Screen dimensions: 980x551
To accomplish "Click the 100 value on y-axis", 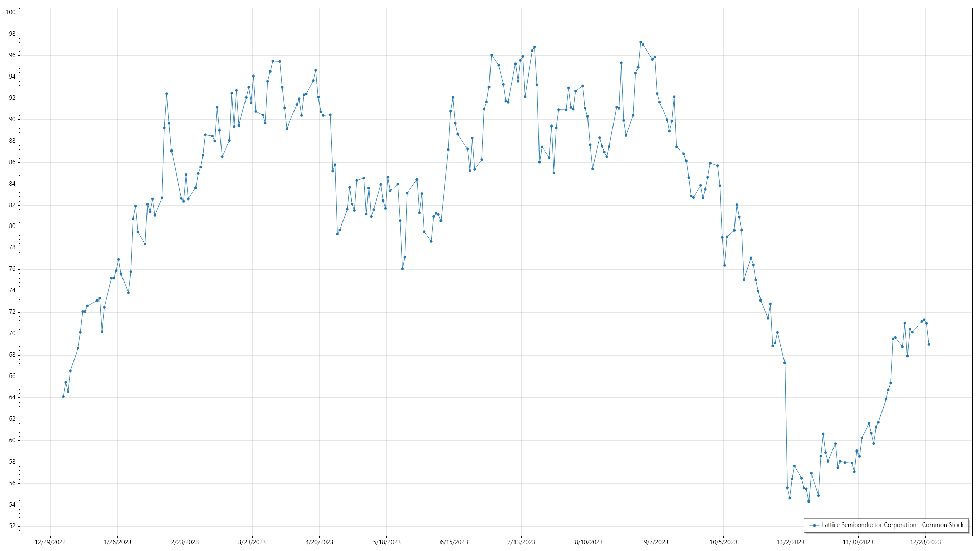I will coord(11,12).
